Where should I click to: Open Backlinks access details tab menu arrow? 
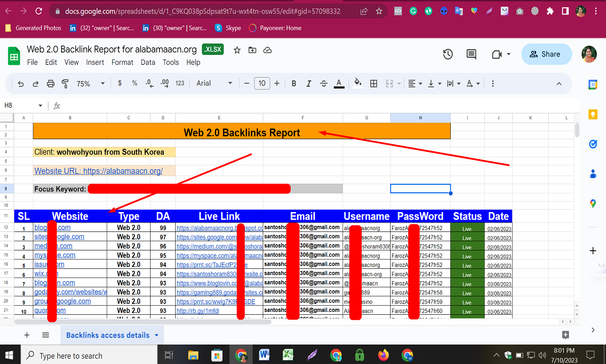pos(157,335)
